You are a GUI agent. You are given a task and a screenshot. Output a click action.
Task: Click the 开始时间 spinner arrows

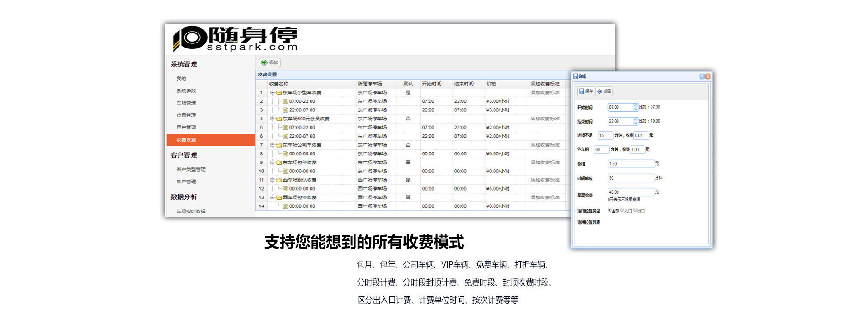click(636, 107)
